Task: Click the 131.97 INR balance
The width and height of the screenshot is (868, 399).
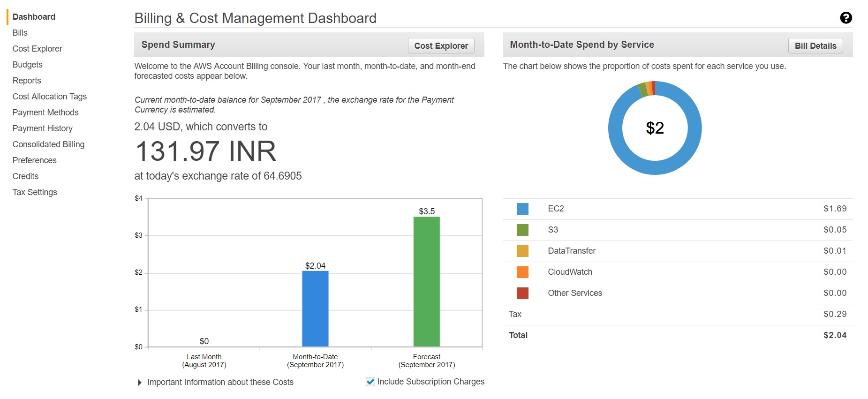Action: click(205, 151)
